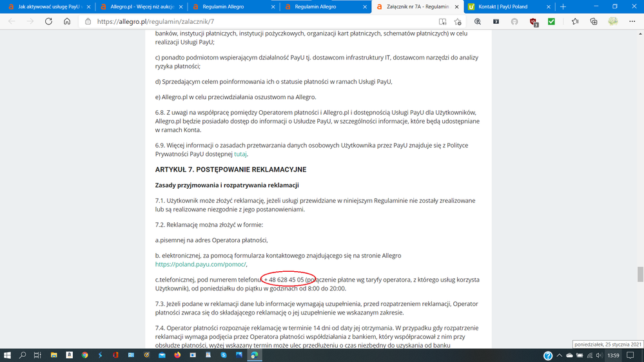Click the text 'a.pisemnej na adres Operatora płatności'
The width and height of the screenshot is (644, 362).
[x=211, y=240]
